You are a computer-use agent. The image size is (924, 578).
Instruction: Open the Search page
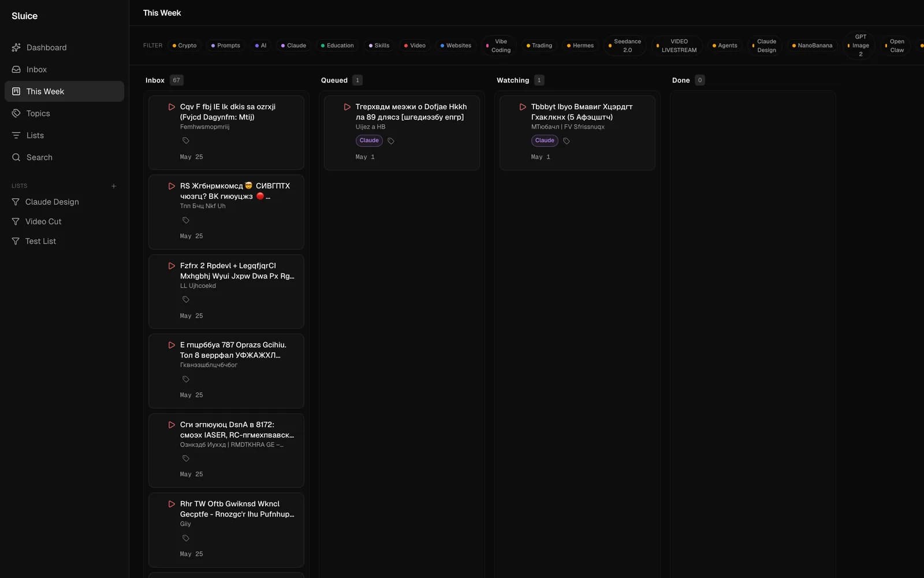coord(64,157)
